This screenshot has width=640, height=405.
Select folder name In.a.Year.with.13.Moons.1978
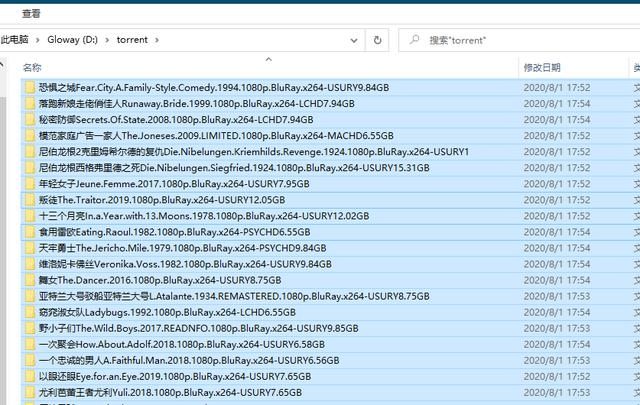pyautogui.click(x=204, y=216)
